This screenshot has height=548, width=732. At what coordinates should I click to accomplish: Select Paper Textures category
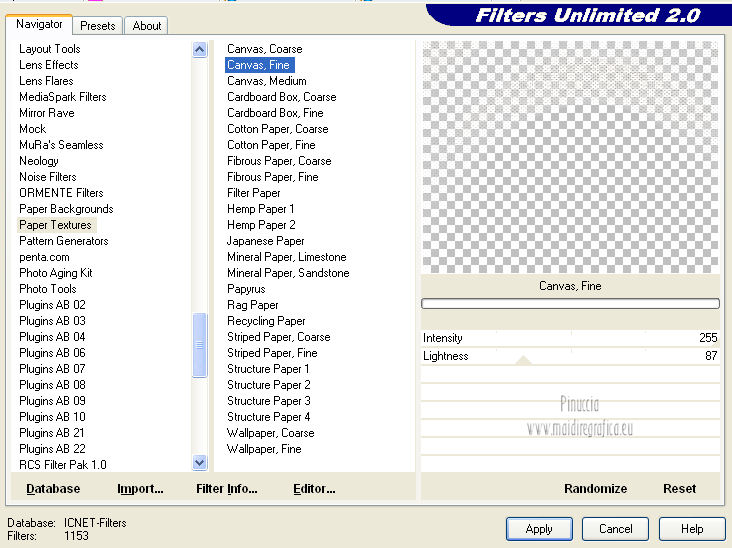pos(55,225)
